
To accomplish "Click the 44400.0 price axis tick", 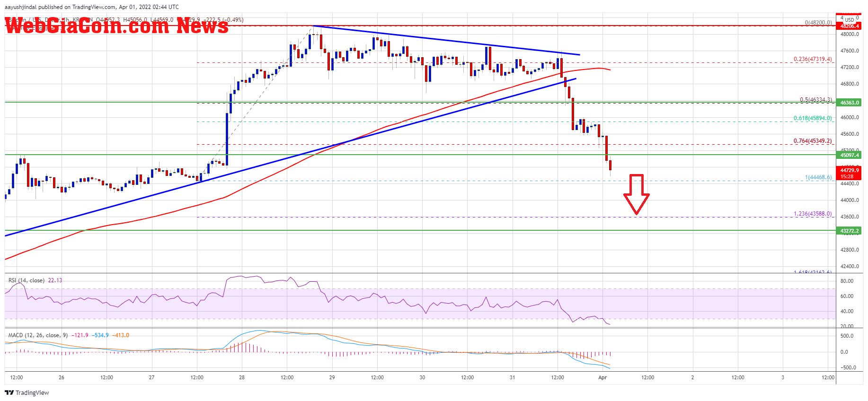I will (x=850, y=183).
